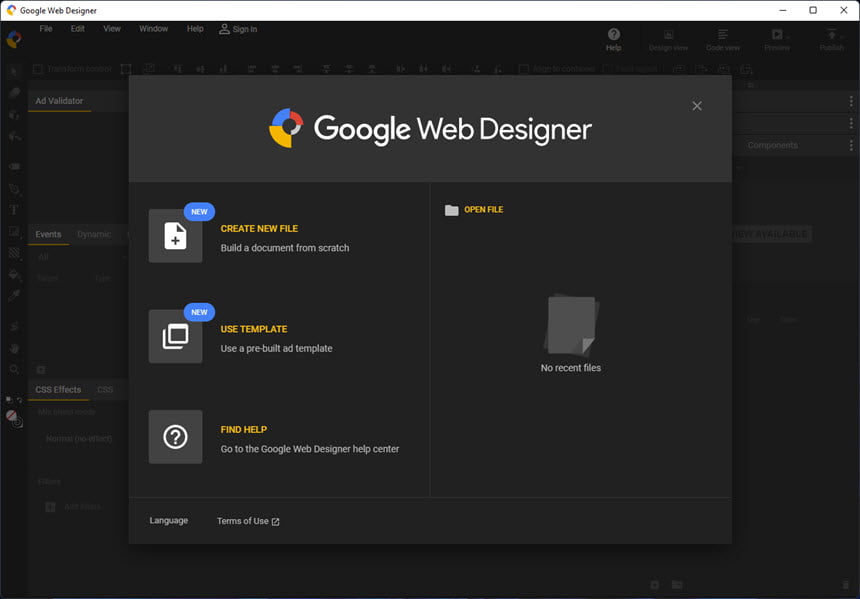
Task: Open the View menu
Action: tap(112, 29)
